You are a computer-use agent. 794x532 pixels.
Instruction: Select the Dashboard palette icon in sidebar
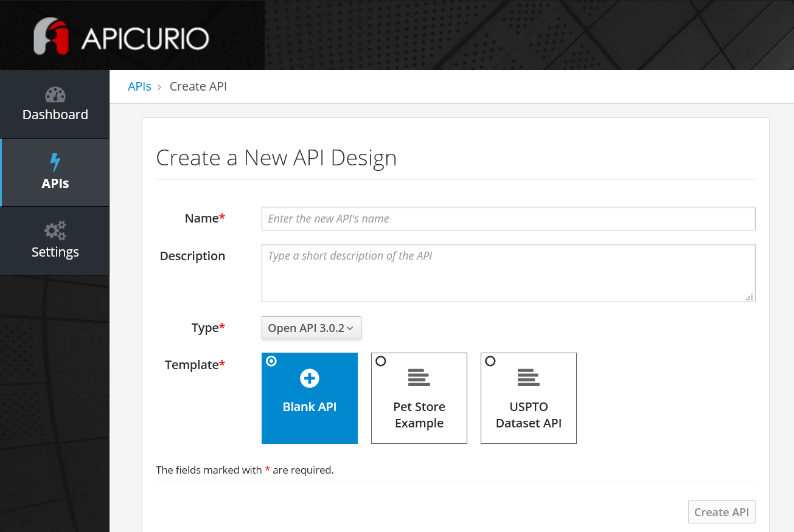[55, 95]
